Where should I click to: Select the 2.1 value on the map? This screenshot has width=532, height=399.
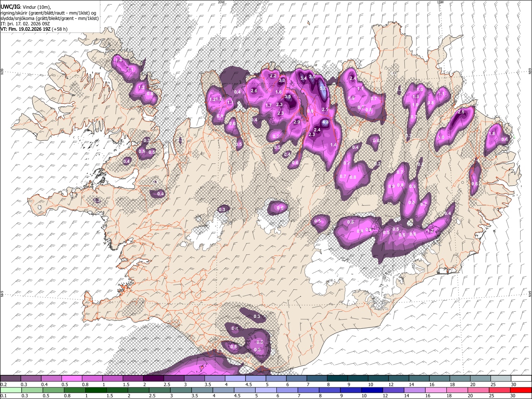pos(325,110)
